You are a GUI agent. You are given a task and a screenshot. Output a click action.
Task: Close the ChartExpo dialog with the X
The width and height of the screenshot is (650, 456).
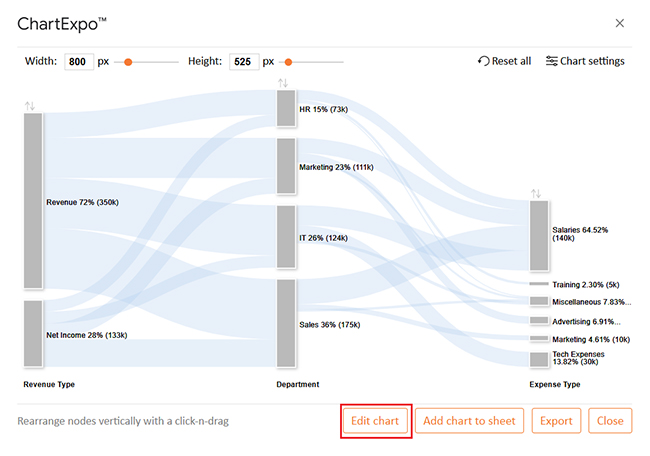click(x=619, y=23)
